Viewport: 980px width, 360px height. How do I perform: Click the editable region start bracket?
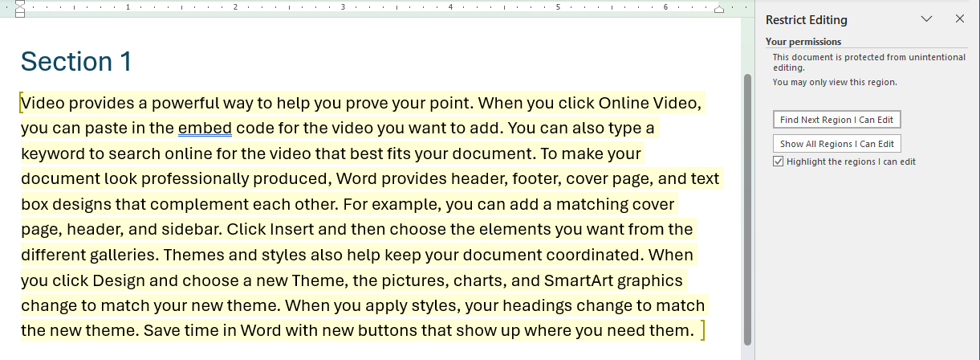20,103
